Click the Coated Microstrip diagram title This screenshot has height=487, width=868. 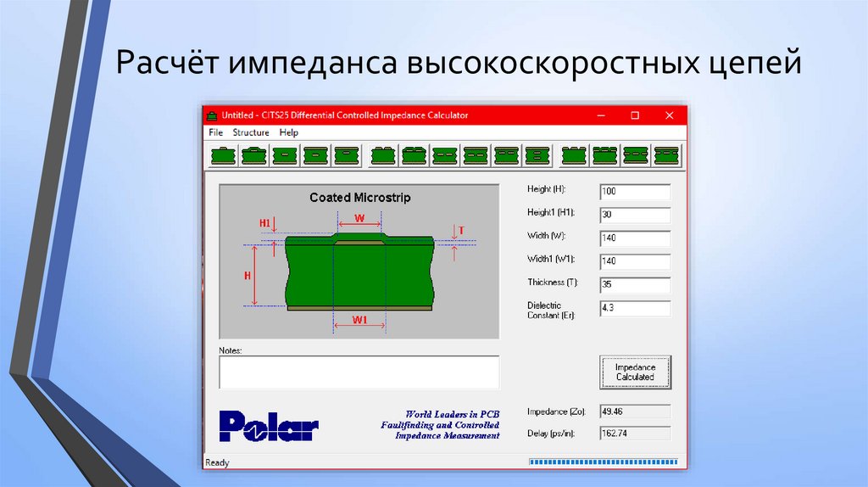point(359,198)
